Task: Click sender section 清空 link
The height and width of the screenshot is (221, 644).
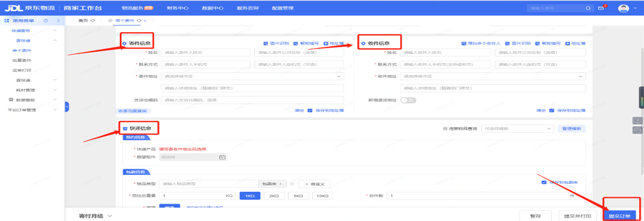Action: pyautogui.click(x=299, y=110)
